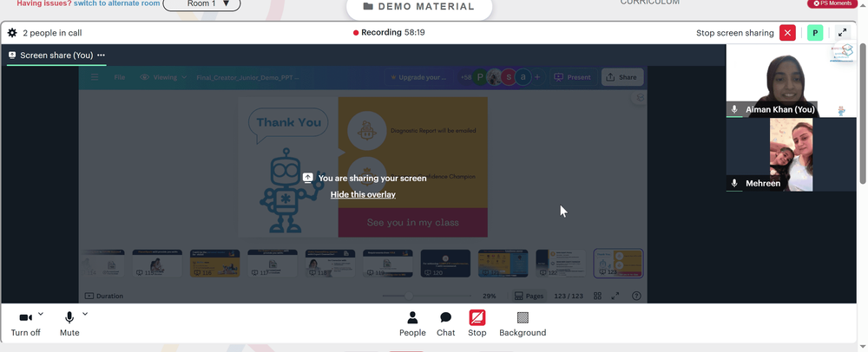Screen dimensions: 868x352
Task: Stop screen sharing from bottom toolbar
Action: [x=477, y=323]
